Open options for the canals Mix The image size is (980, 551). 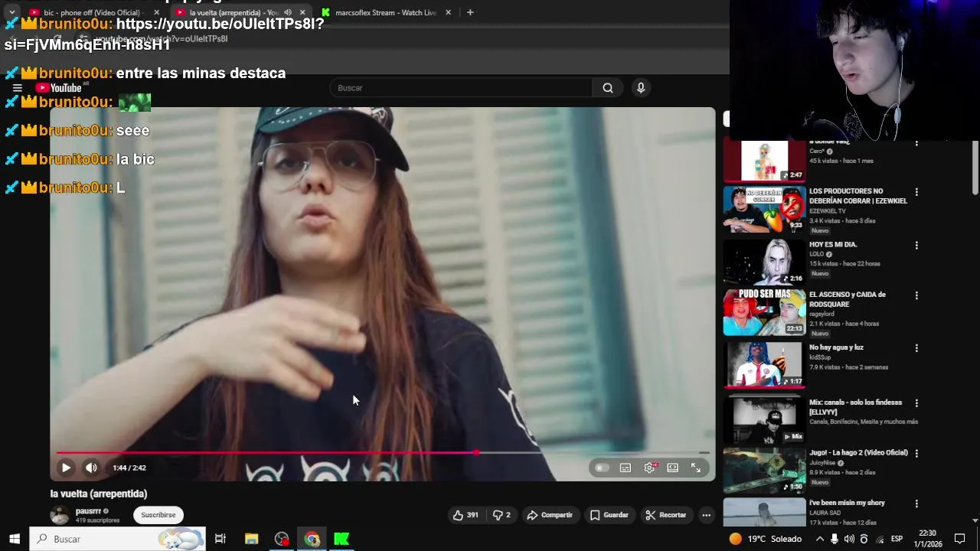916,403
